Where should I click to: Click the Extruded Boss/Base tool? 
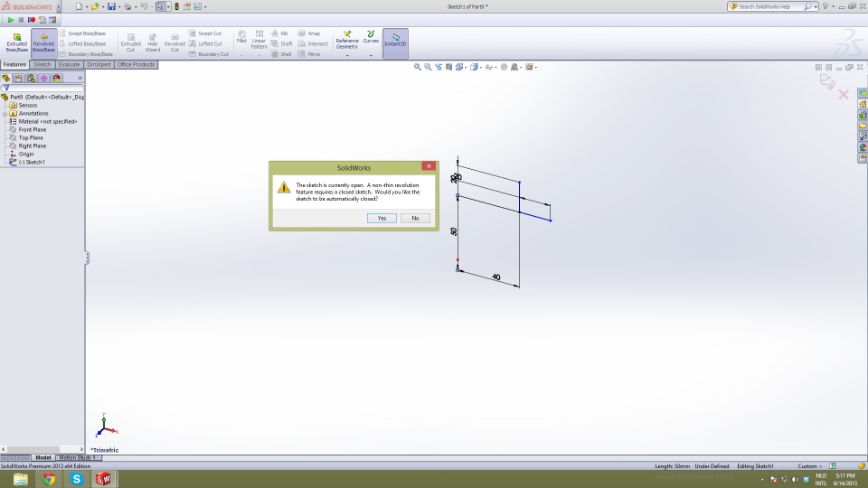click(16, 42)
